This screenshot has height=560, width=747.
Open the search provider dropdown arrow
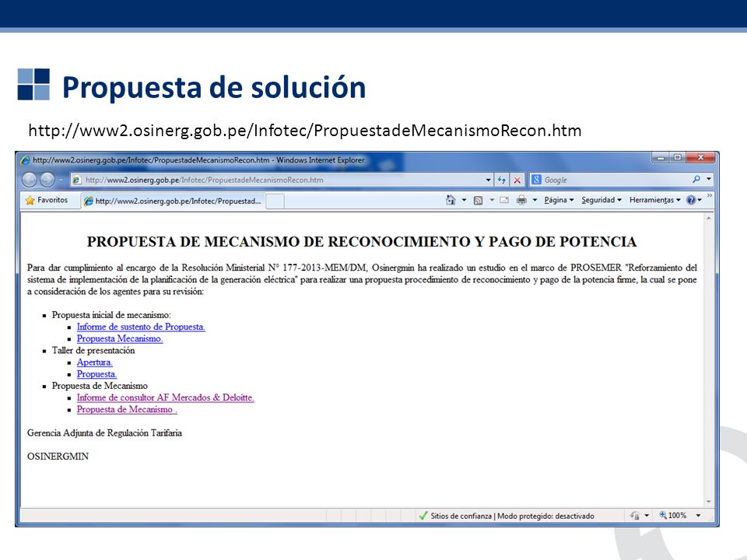click(x=709, y=180)
